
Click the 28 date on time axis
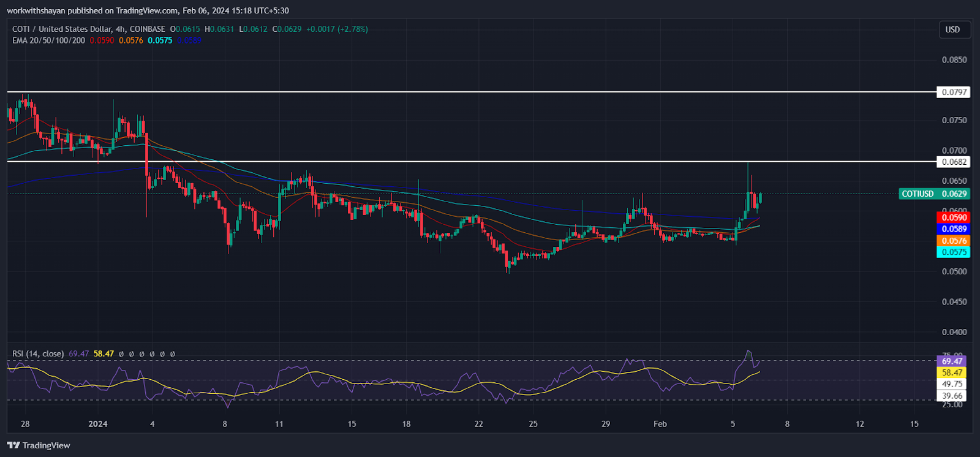pyautogui.click(x=25, y=424)
